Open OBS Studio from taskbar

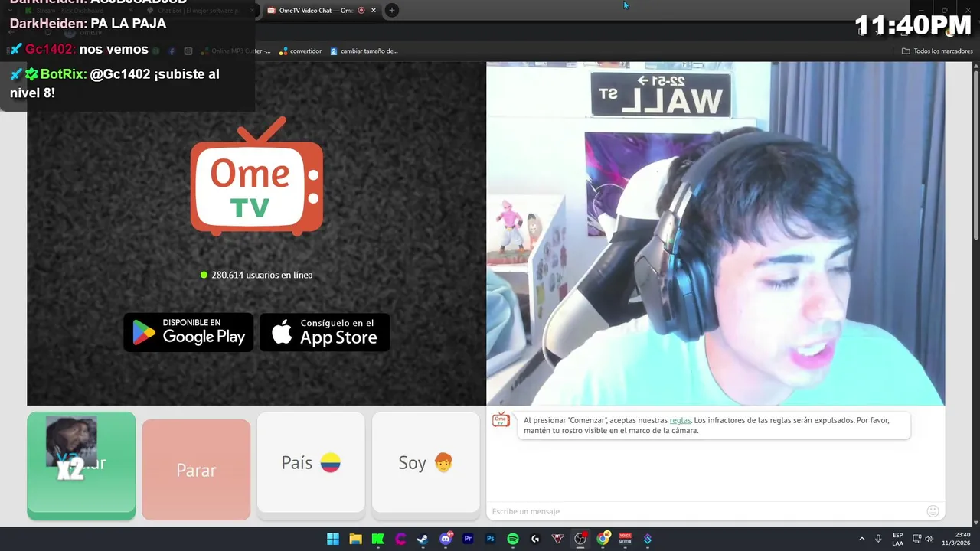[x=580, y=539]
